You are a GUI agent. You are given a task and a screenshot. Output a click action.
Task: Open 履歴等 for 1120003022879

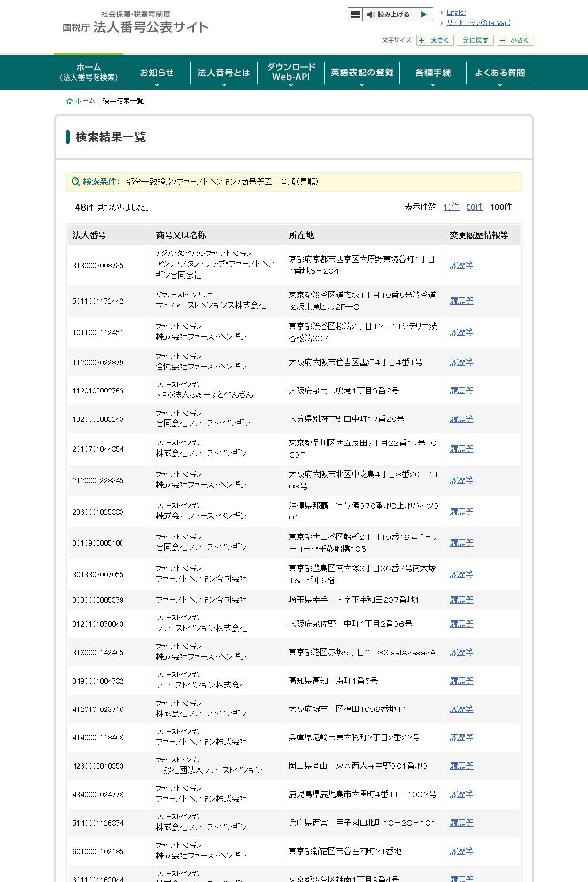(462, 362)
